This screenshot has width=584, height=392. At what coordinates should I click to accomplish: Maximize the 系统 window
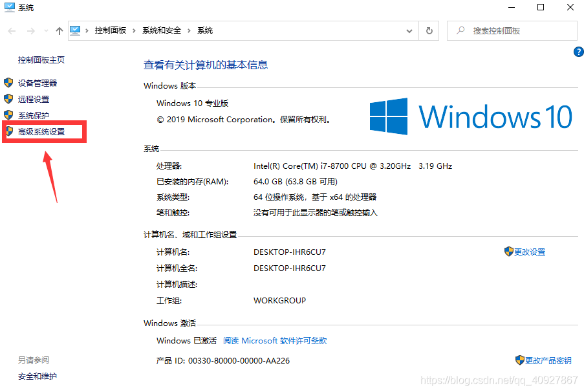pos(541,8)
